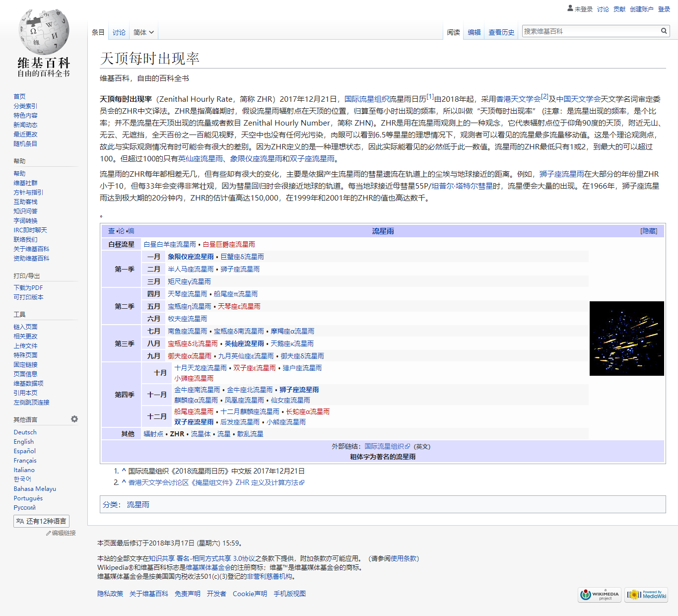This screenshot has width=678, height=616.
Task: Click the search magnifier icon
Action: coord(664,31)
